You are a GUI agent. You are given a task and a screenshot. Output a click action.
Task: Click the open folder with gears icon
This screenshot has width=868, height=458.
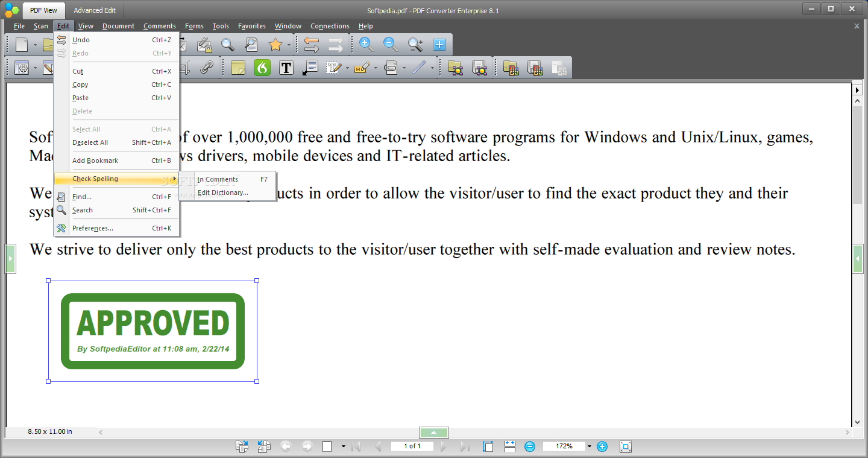(455, 68)
